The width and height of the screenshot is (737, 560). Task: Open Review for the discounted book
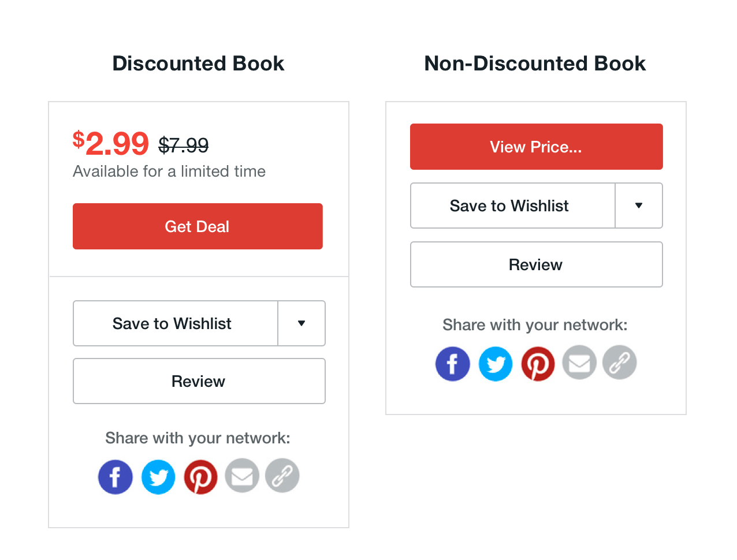click(x=199, y=381)
